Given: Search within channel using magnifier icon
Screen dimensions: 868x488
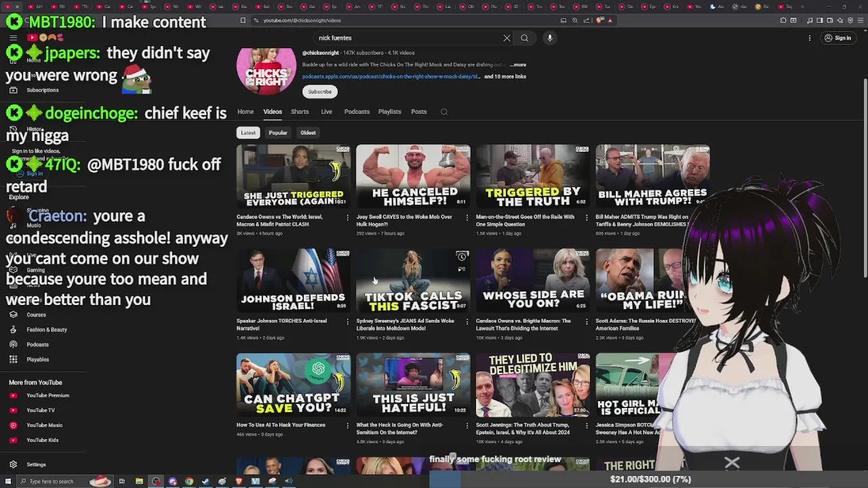Looking at the screenshot, I should (x=444, y=112).
